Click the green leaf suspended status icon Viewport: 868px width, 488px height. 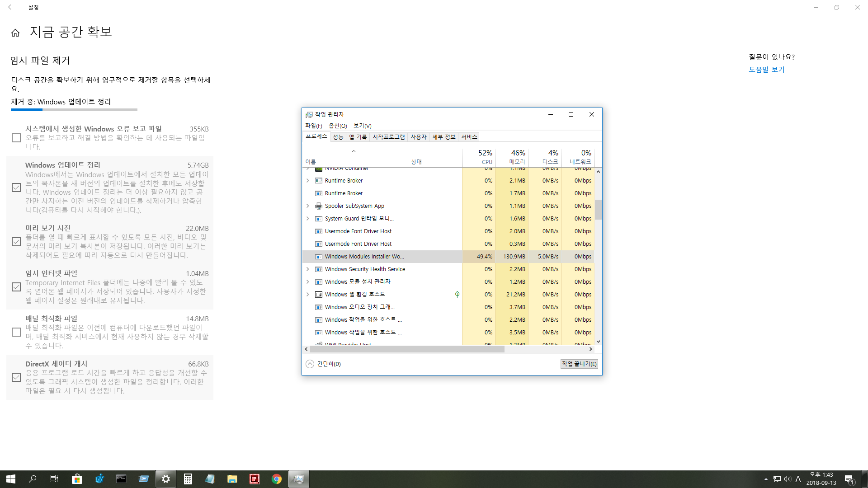pos(457,295)
